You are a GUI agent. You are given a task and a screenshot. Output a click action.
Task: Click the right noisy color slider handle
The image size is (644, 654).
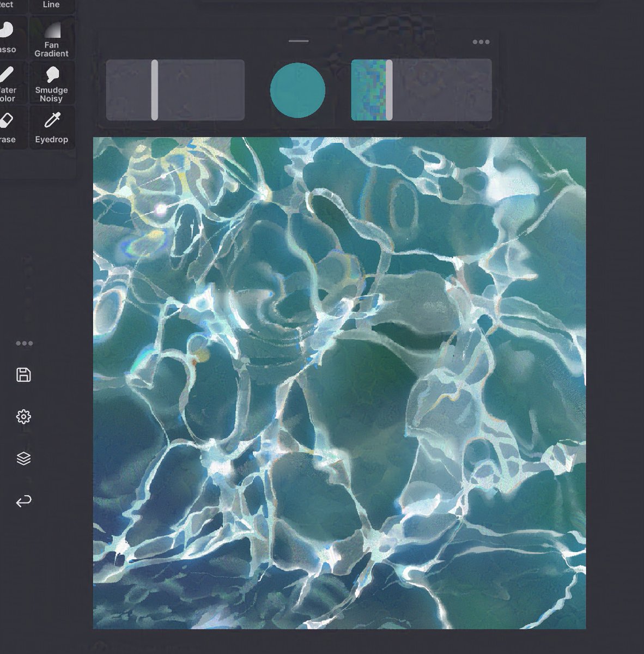tap(389, 90)
